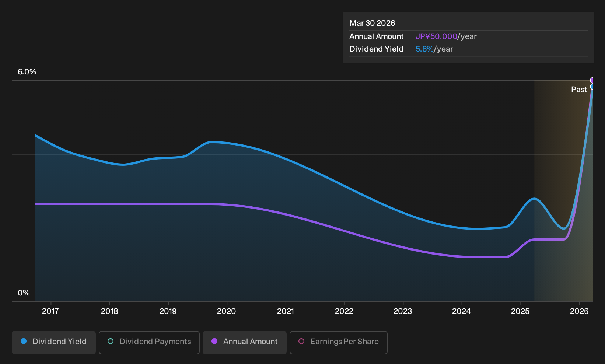Viewport: 605px width, 364px height.
Task: Click the 2017 x-axis label
Action: point(50,311)
